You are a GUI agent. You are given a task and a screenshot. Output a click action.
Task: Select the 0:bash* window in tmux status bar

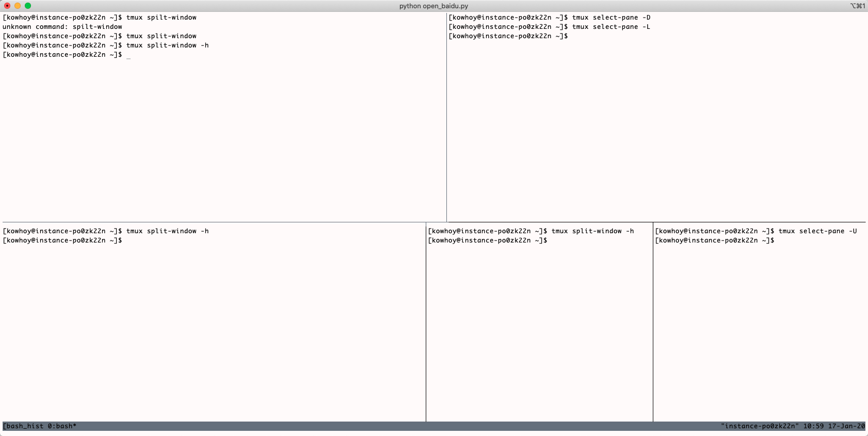tap(62, 426)
